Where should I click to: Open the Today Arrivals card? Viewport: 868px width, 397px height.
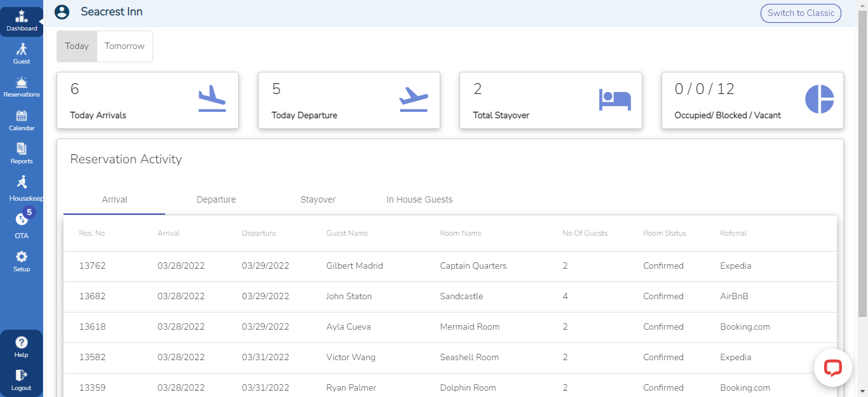coord(147,100)
